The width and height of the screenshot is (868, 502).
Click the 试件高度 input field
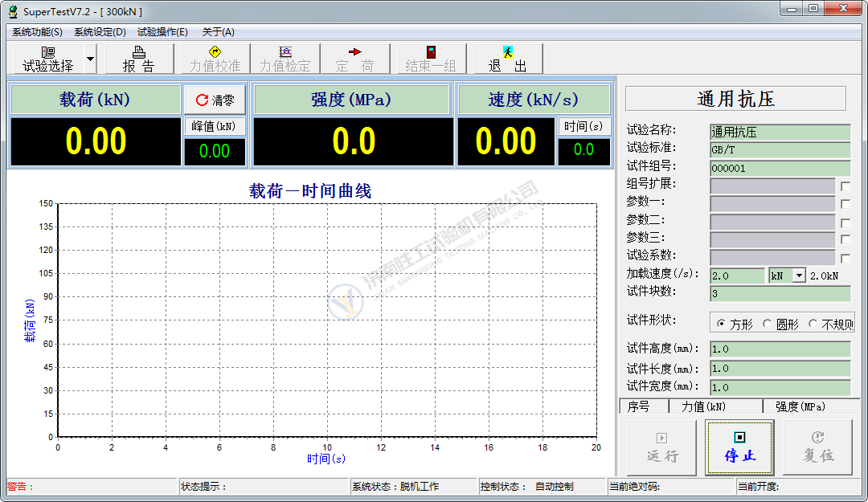pos(779,349)
